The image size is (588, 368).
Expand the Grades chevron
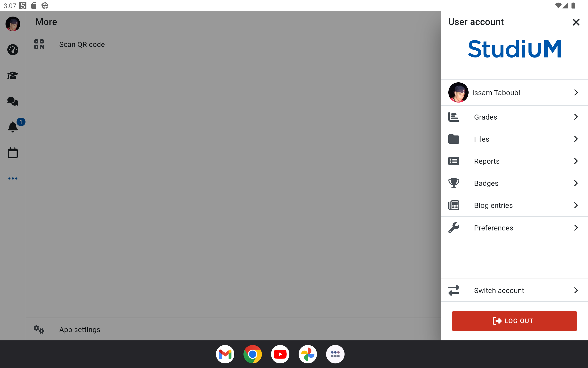pyautogui.click(x=576, y=117)
